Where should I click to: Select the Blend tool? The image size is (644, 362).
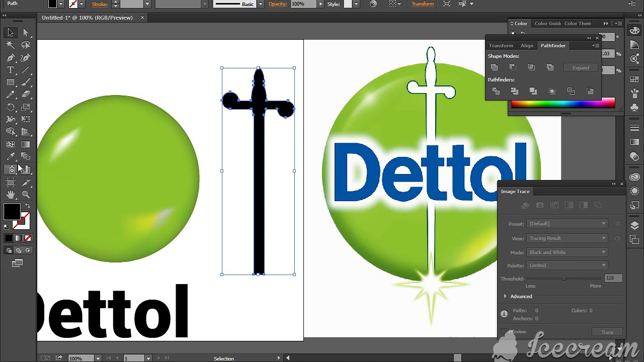[26, 157]
